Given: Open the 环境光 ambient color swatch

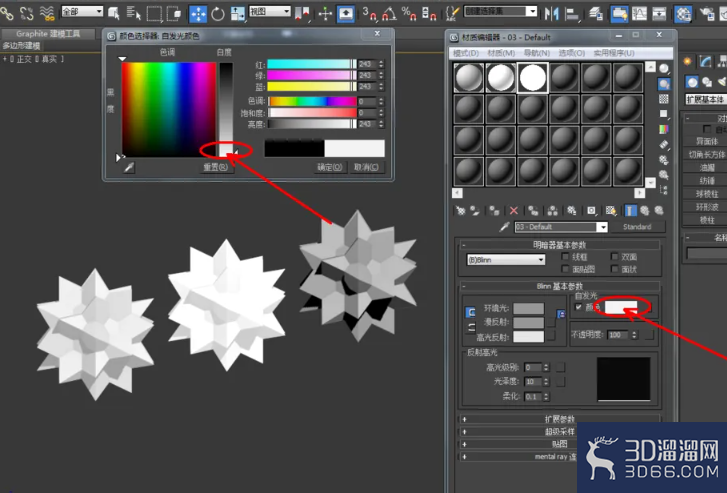Looking at the screenshot, I should [x=529, y=308].
